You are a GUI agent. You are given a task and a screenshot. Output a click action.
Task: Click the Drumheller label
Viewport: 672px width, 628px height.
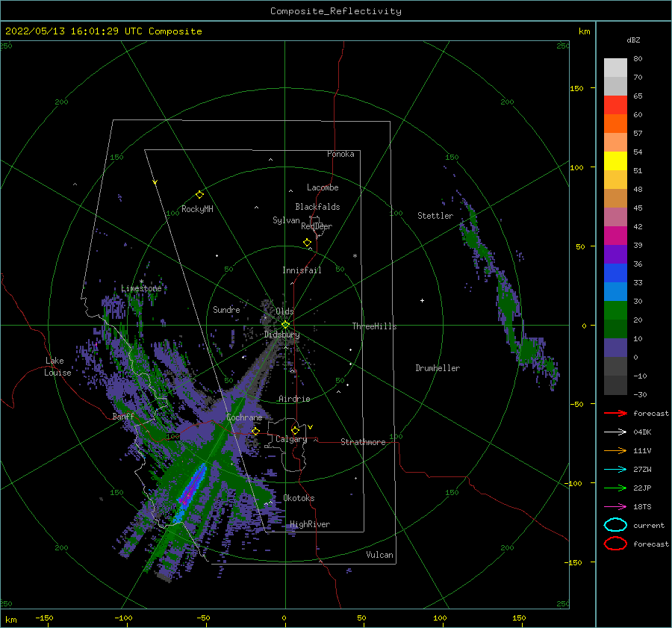438,368
